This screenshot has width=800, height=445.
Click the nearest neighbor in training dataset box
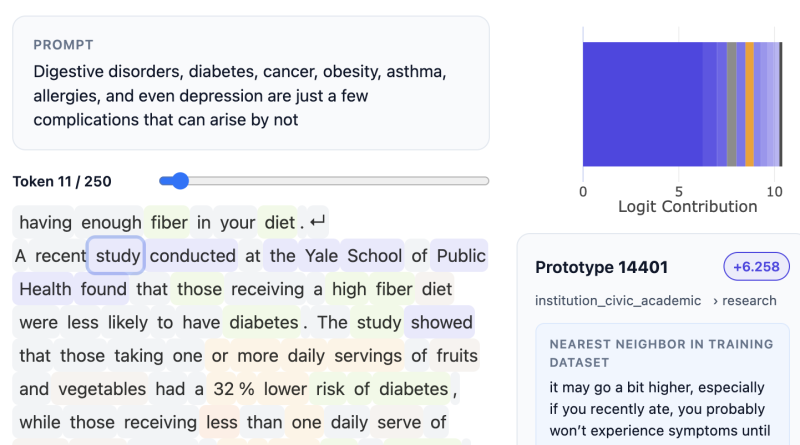click(x=662, y=388)
